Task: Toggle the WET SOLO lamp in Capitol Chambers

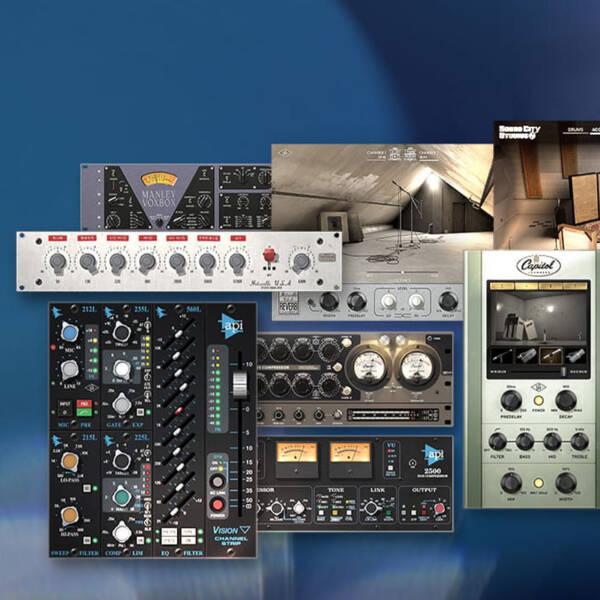Action: pyautogui.click(x=538, y=483)
